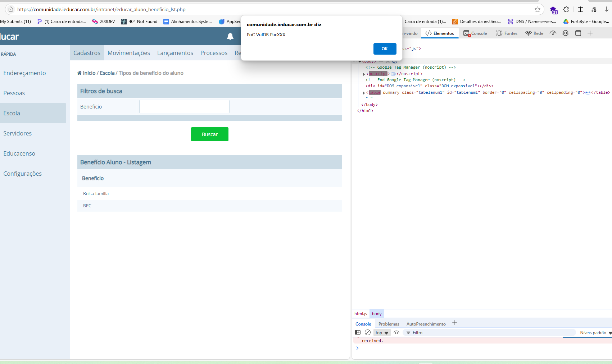Open Pessoas sidebar item
The height and width of the screenshot is (364, 612).
(33, 93)
